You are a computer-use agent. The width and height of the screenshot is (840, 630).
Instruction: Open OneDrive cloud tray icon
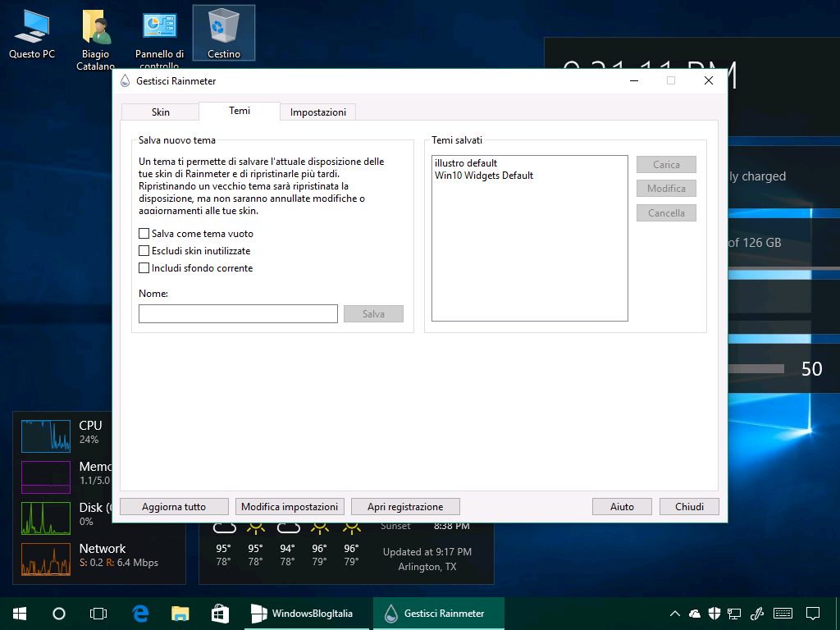(695, 614)
